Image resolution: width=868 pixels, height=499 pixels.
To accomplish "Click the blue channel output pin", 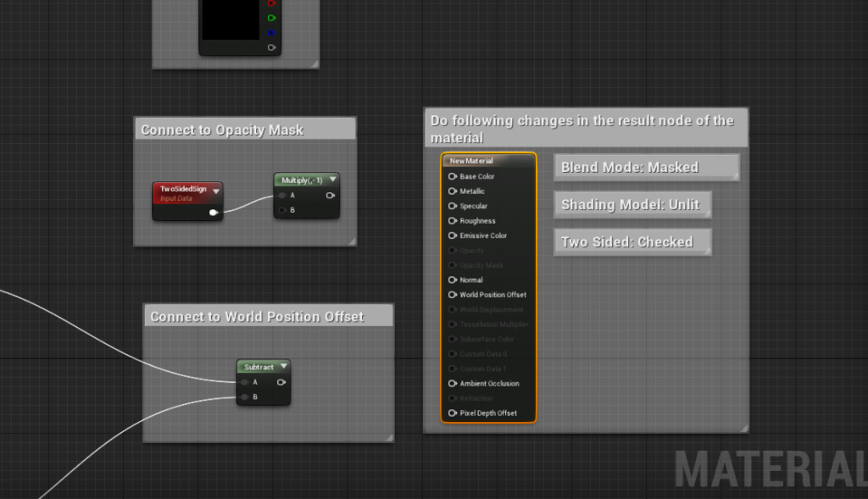I will (x=271, y=33).
